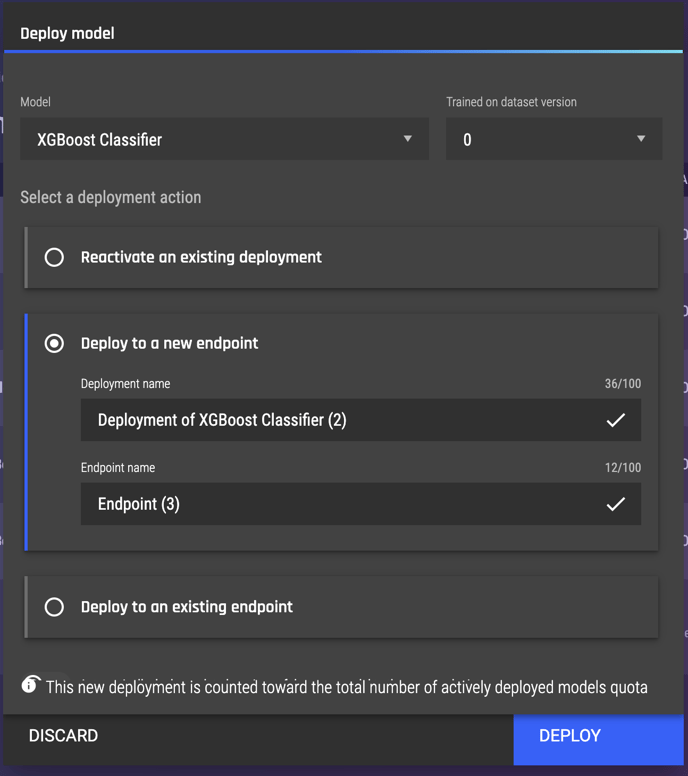This screenshot has height=776, width=688.
Task: Open the Trained on dataset version dropdown
Action: (x=554, y=139)
